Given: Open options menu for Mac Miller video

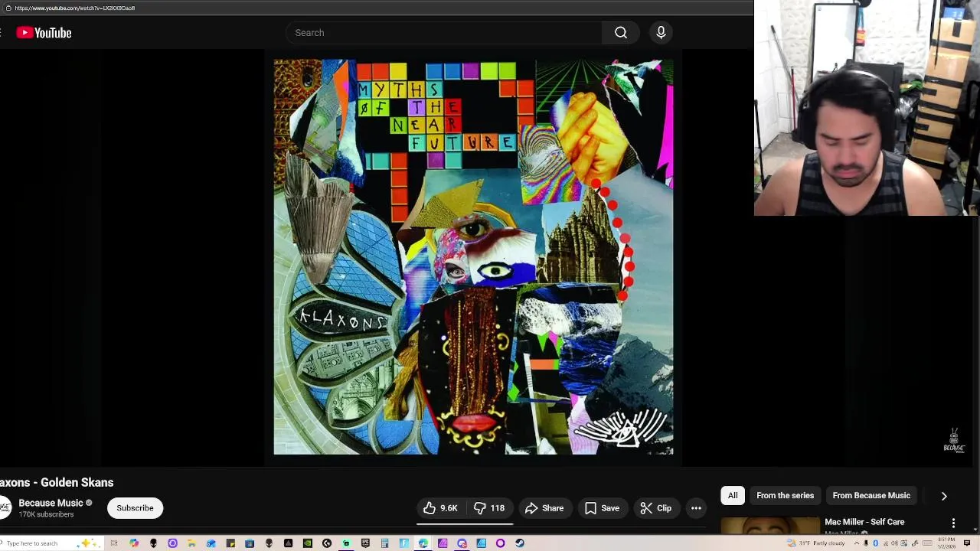Looking at the screenshot, I should (953, 523).
